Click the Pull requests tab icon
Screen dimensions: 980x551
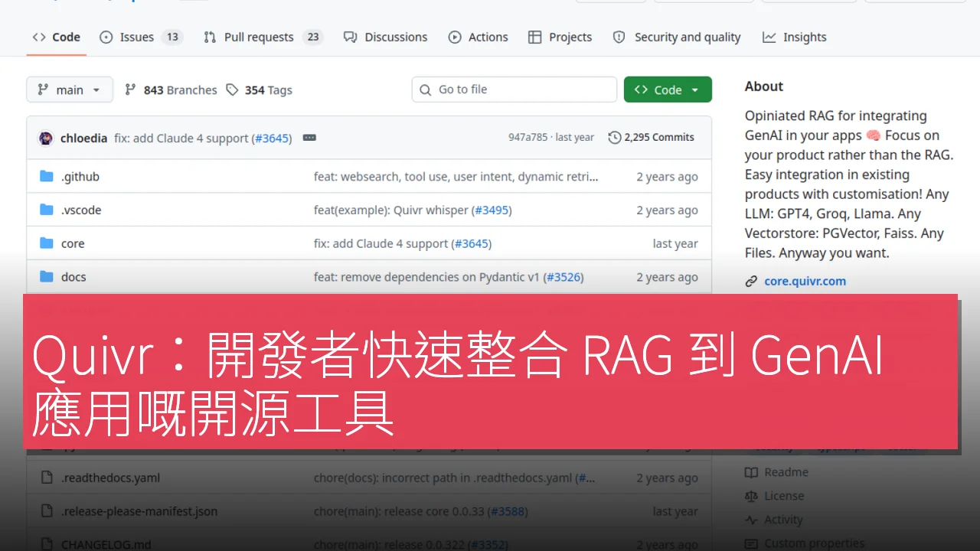[x=210, y=37]
